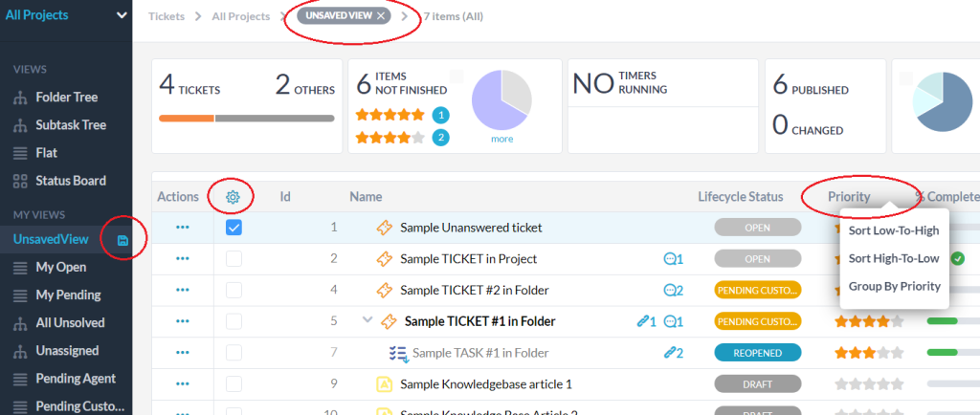Expand the All Projects dropdown
The width and height of the screenshot is (980, 415).
click(121, 15)
